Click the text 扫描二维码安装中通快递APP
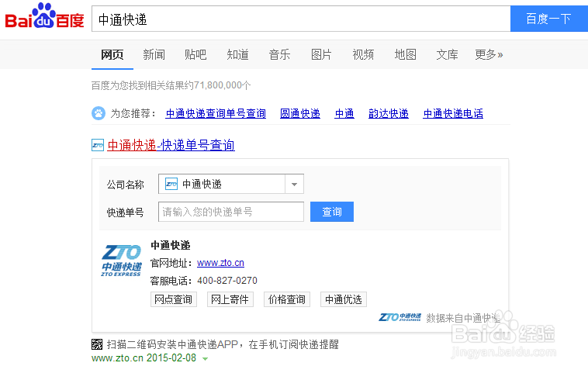 pos(172,344)
